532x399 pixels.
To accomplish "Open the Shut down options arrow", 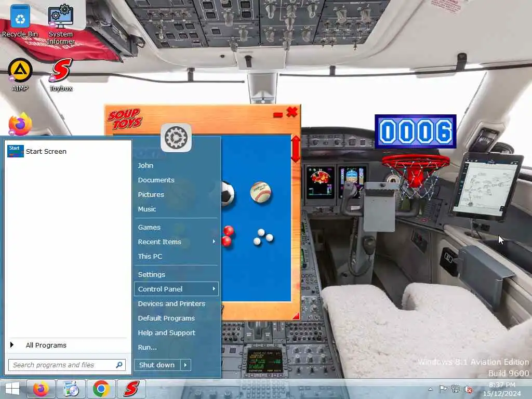I will click(x=185, y=365).
